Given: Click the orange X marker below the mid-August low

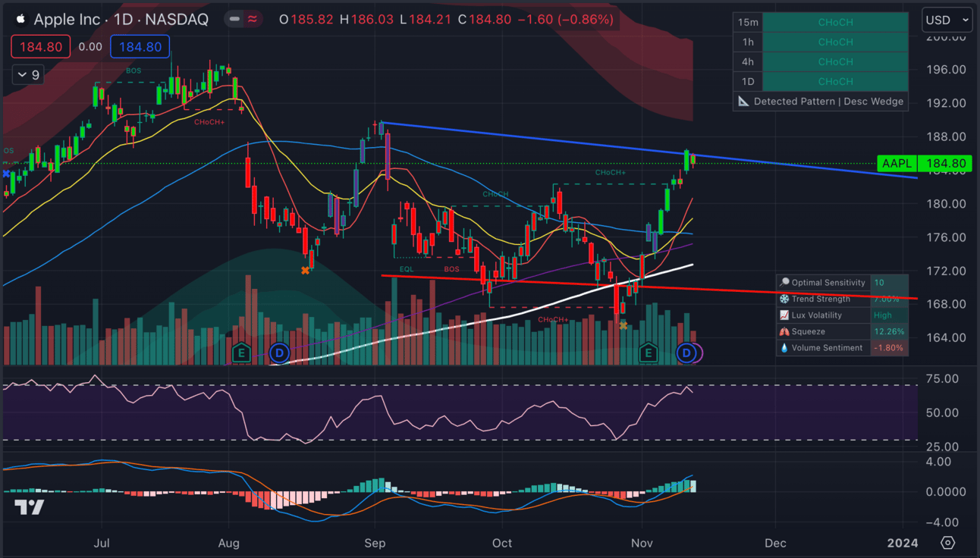Looking at the screenshot, I should [305, 271].
